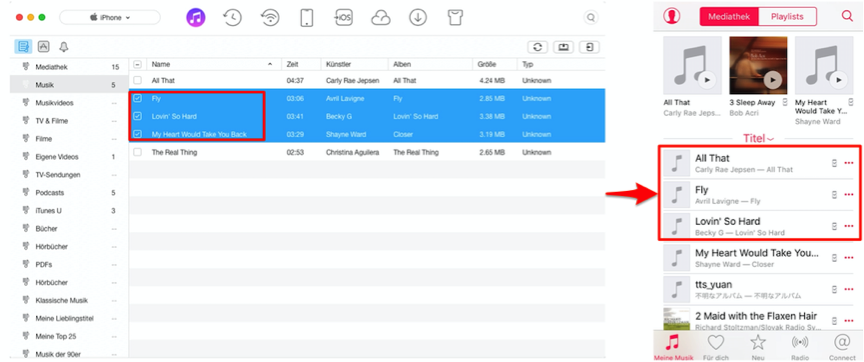Open more options for tts_yuan song
This screenshot has height=362, width=864.
849,289
